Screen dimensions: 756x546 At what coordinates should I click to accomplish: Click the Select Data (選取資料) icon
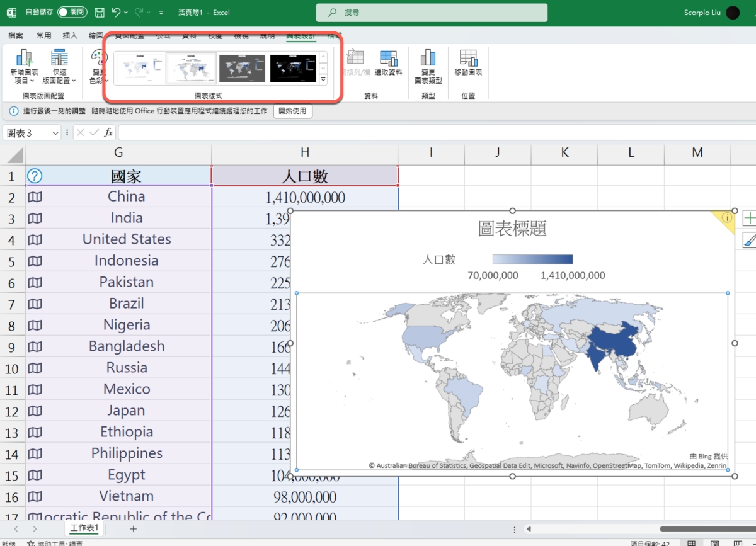[388, 59]
